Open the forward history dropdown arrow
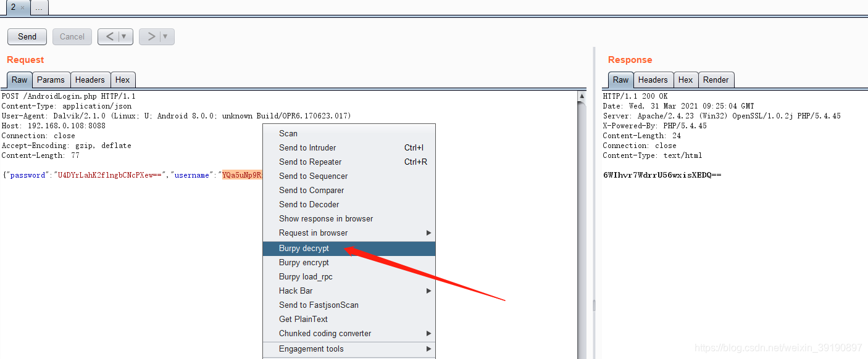The height and width of the screenshot is (359, 868). (165, 36)
